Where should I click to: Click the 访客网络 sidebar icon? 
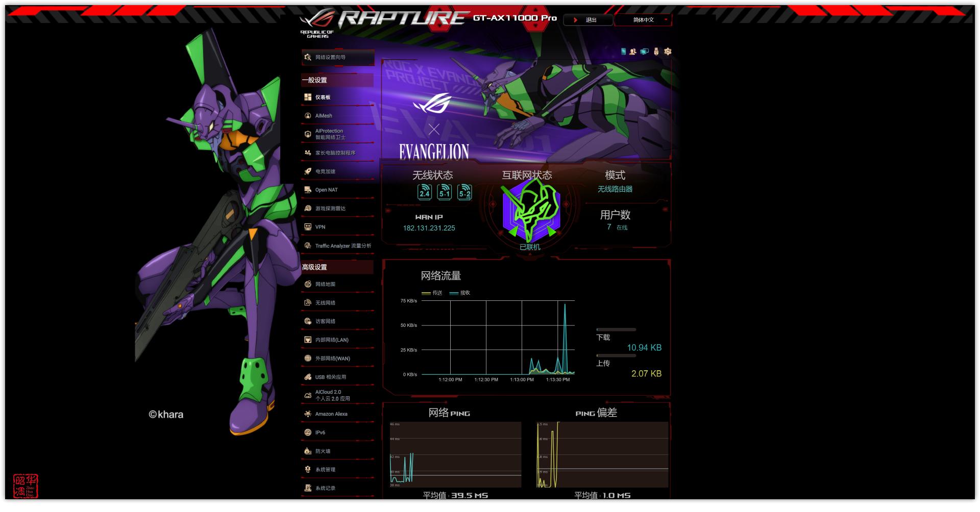[308, 321]
